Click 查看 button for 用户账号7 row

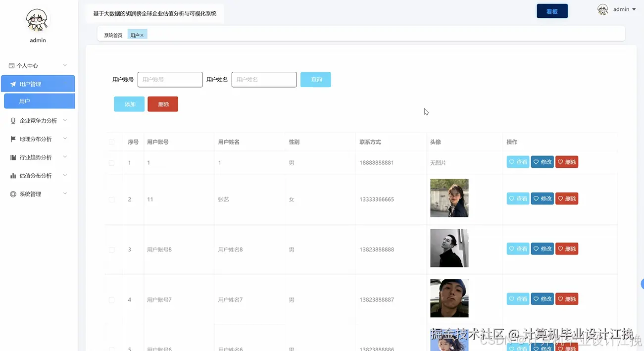pyautogui.click(x=518, y=299)
